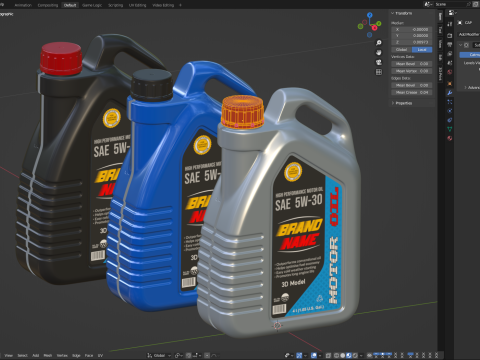Open the Object properties orange square icon
Image resolution: width=480 pixels, height=360 pixels.
pos(450,83)
